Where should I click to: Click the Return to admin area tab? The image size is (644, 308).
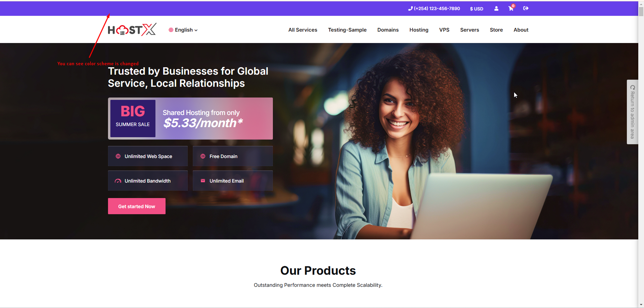(x=633, y=112)
